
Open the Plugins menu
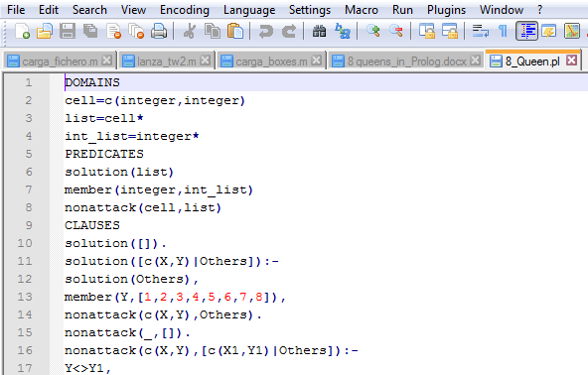pos(446,10)
